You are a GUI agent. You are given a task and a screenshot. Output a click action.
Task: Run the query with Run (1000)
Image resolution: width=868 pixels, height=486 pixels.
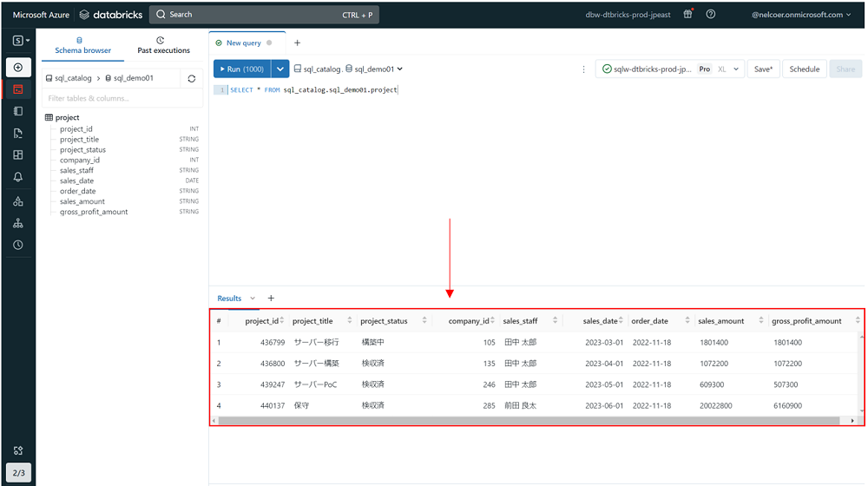[242, 69]
